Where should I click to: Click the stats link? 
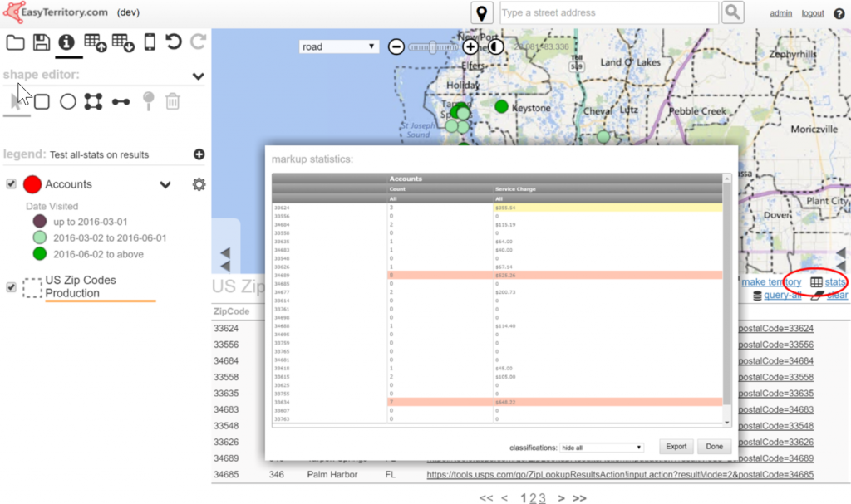(x=835, y=282)
